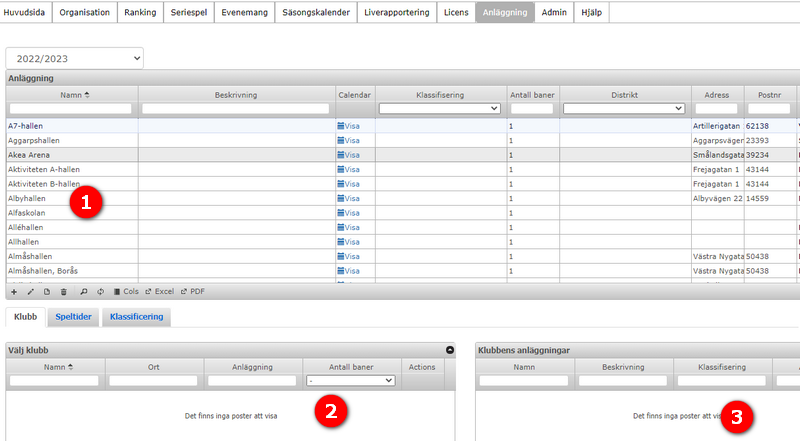Go to the Huvudsida menu tab
The width and height of the screenshot is (800, 441).
click(24, 12)
